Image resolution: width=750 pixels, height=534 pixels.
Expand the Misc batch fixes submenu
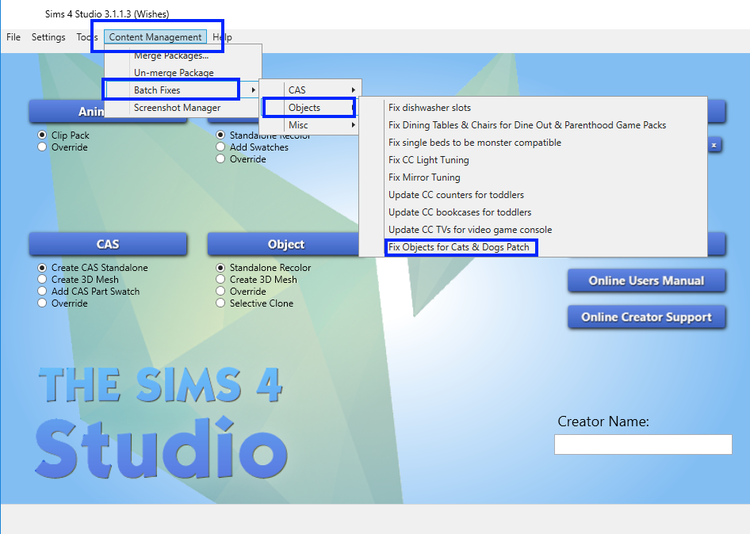tap(310, 125)
